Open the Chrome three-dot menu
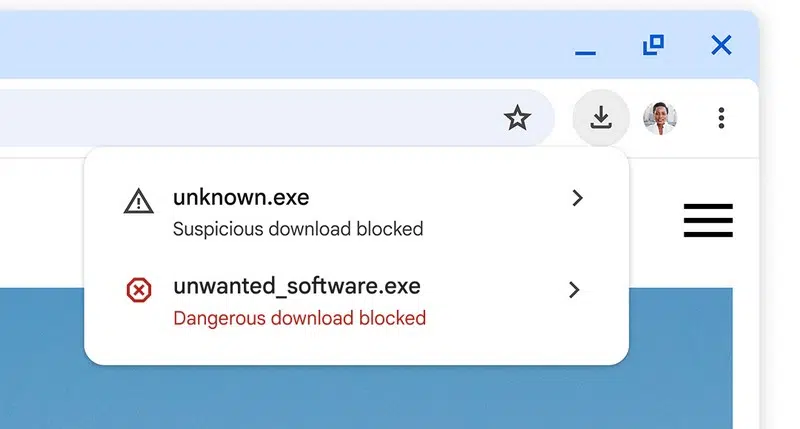The image size is (800, 429). click(x=721, y=118)
